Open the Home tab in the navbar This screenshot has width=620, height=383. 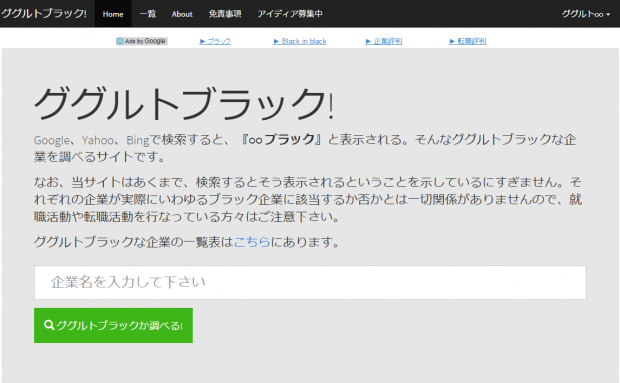(113, 14)
